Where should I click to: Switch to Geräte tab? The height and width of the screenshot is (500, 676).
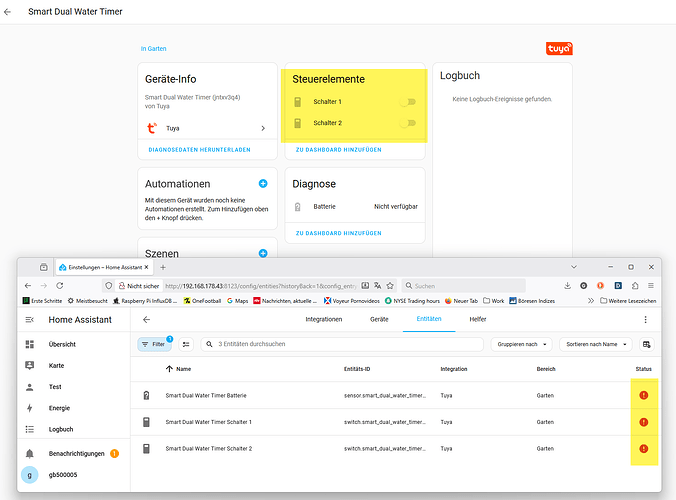coord(379,319)
